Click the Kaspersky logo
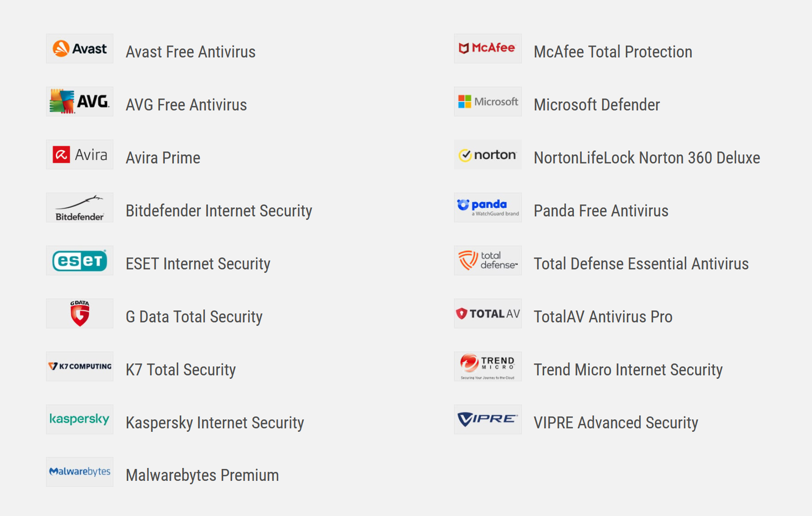The height and width of the screenshot is (516, 812). coord(80,419)
